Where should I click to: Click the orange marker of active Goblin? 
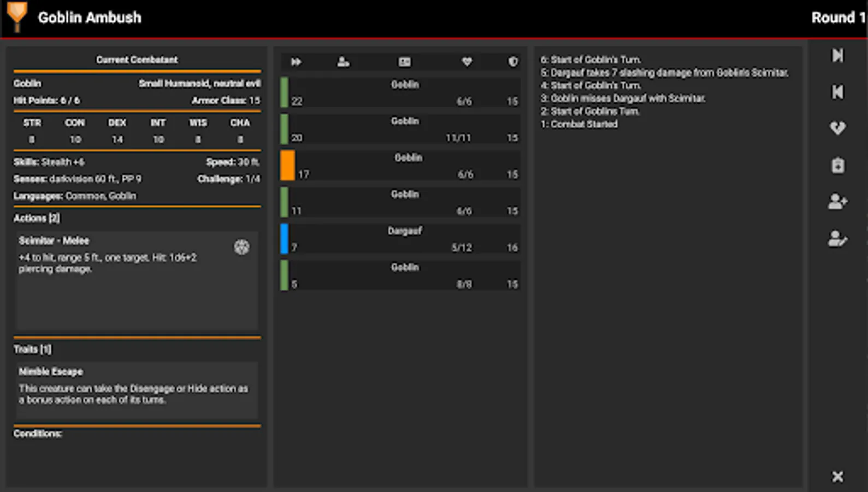click(287, 166)
